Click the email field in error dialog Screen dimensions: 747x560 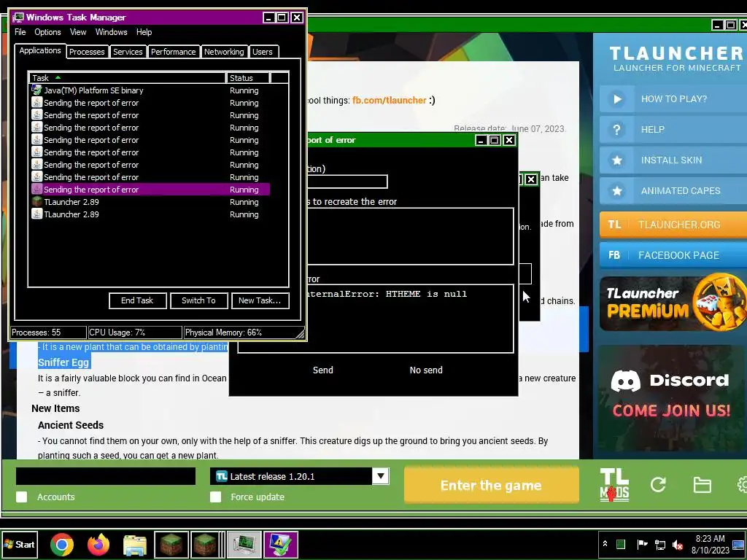(x=347, y=182)
